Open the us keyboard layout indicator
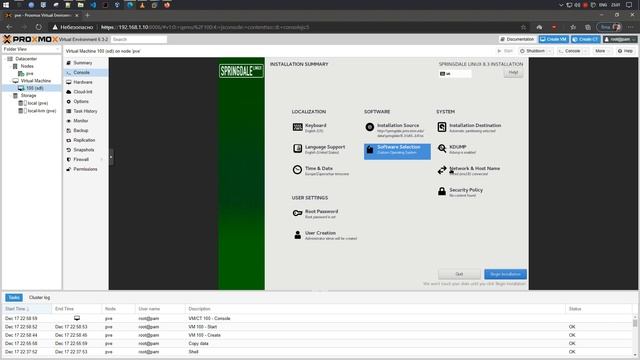The width and height of the screenshot is (640, 360). click(x=455, y=74)
